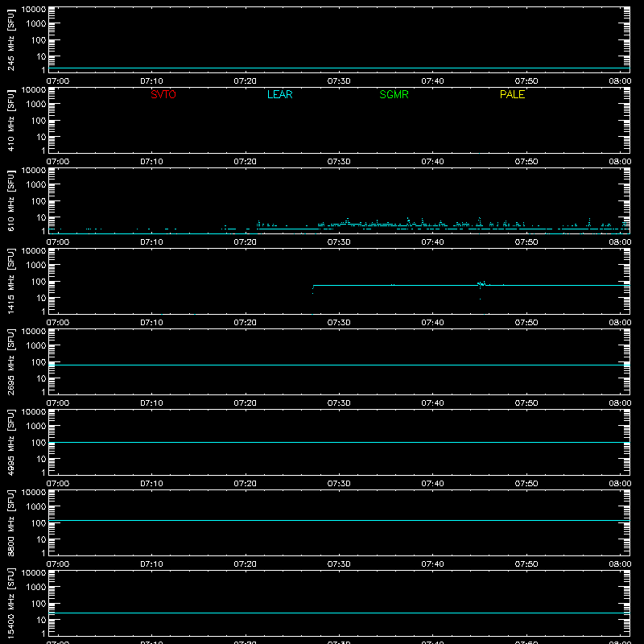
Task: Click 07:20 time label below 4995 MHz plot
Action: 246,484
